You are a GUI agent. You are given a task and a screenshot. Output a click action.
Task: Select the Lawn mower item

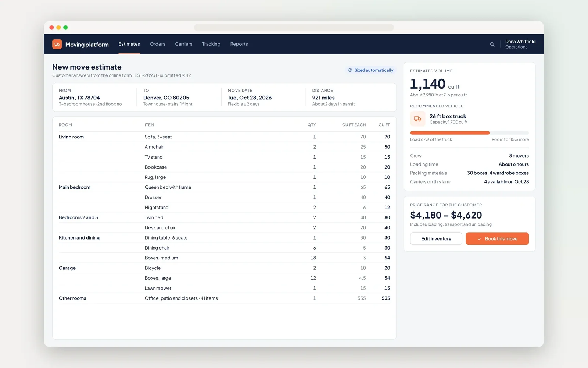tap(158, 288)
